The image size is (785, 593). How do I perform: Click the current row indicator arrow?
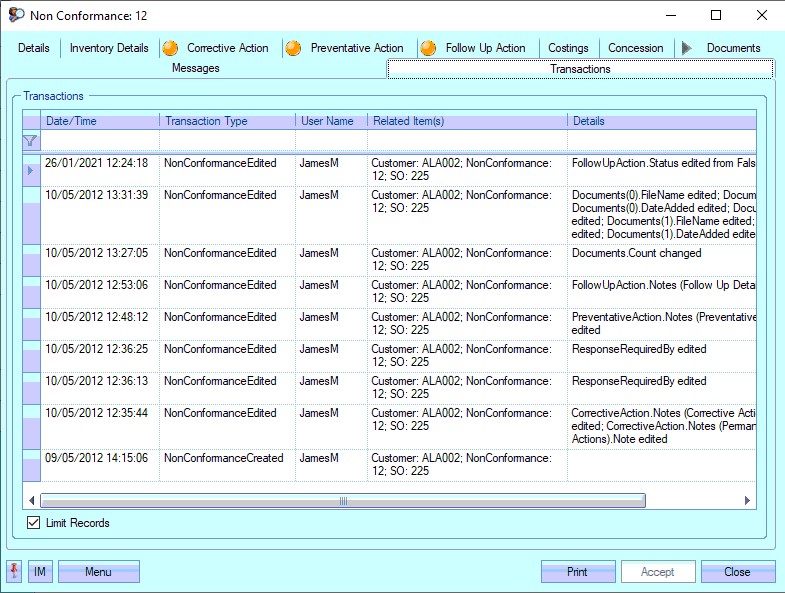tap(30, 170)
